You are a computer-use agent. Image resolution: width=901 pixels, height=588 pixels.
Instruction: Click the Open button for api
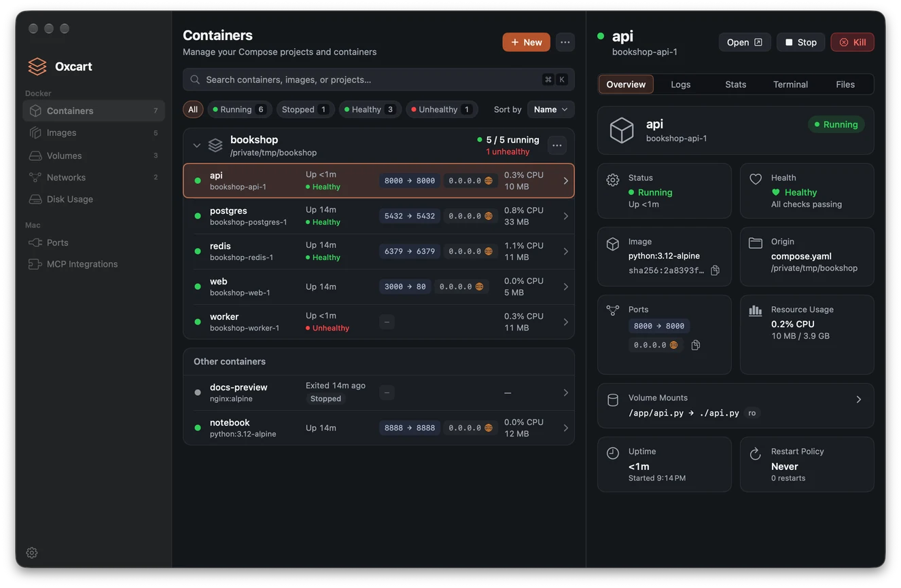745,42
